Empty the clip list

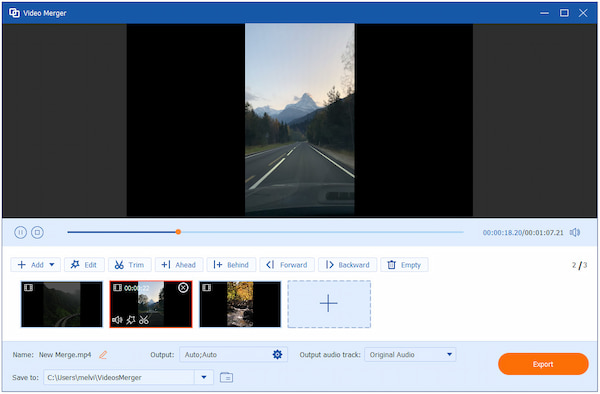click(x=404, y=265)
